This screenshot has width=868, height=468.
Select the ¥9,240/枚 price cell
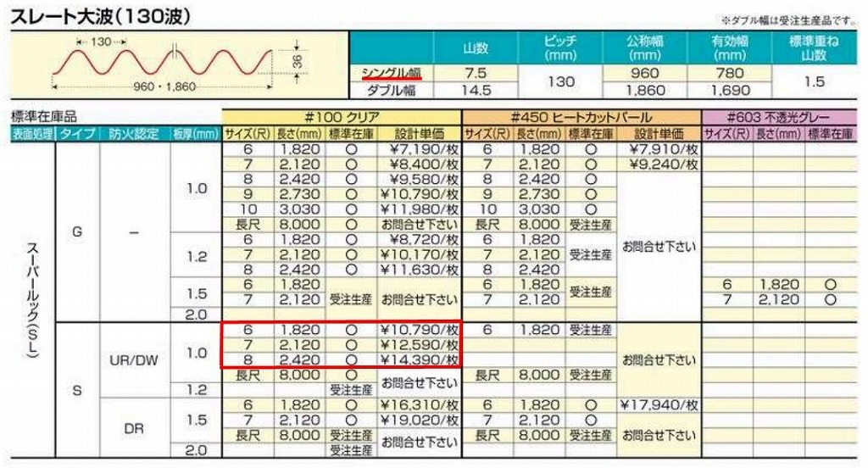pyautogui.click(x=659, y=164)
